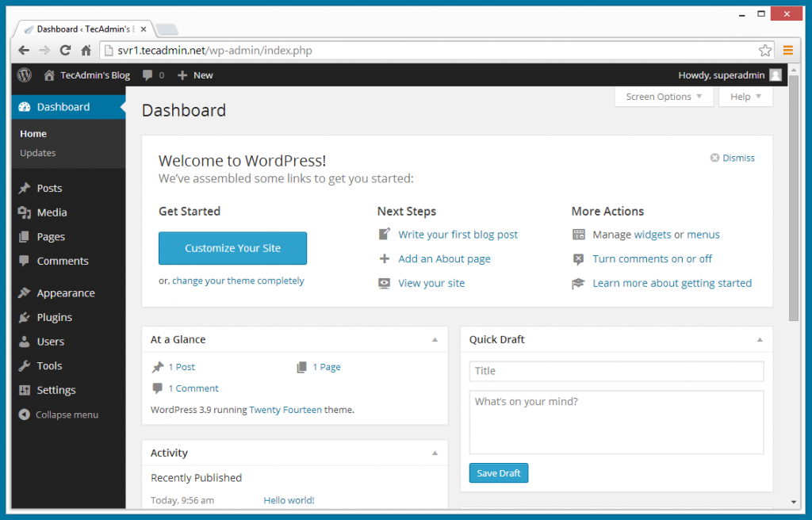Collapse the At a Glance widget
Image resolution: width=812 pixels, height=520 pixels.
click(x=435, y=339)
